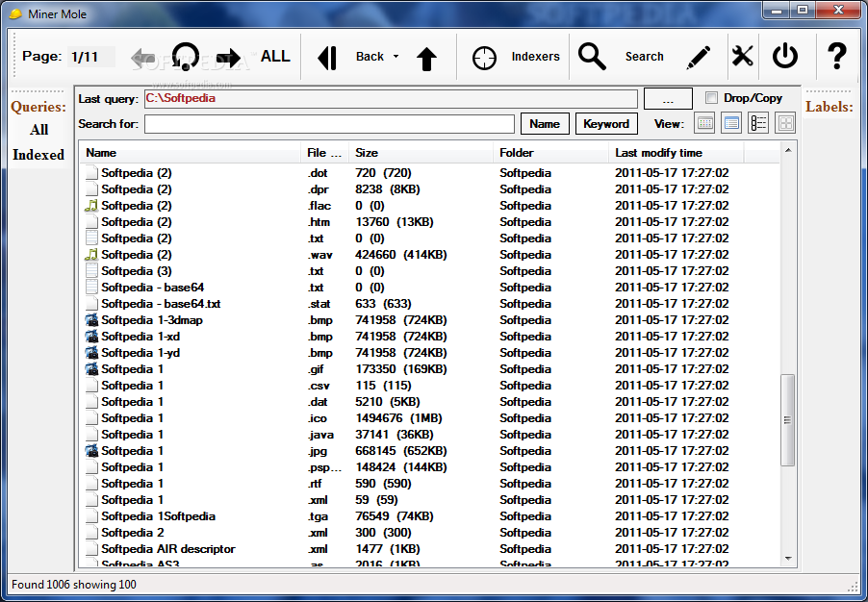The height and width of the screenshot is (602, 868).
Task: Select the Softpedia (2) .flac file icon
Action: tap(91, 206)
